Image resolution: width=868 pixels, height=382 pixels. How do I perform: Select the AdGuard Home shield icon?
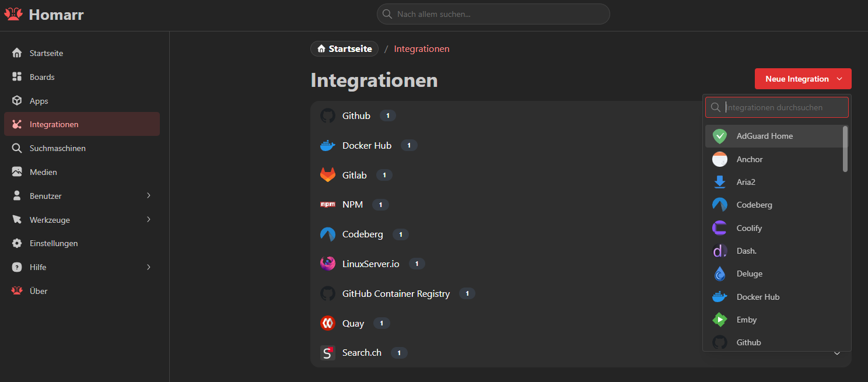tap(720, 136)
